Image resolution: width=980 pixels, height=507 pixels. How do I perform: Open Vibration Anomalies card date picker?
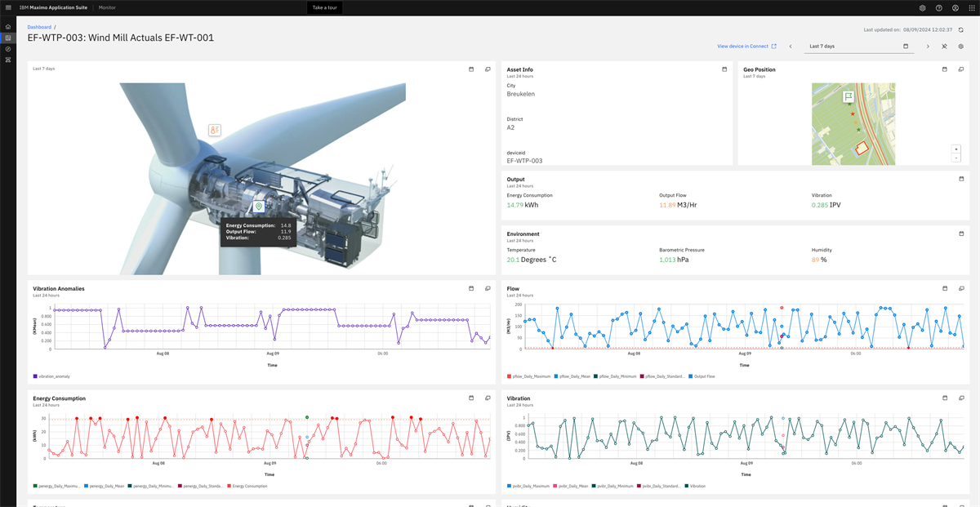pos(471,288)
